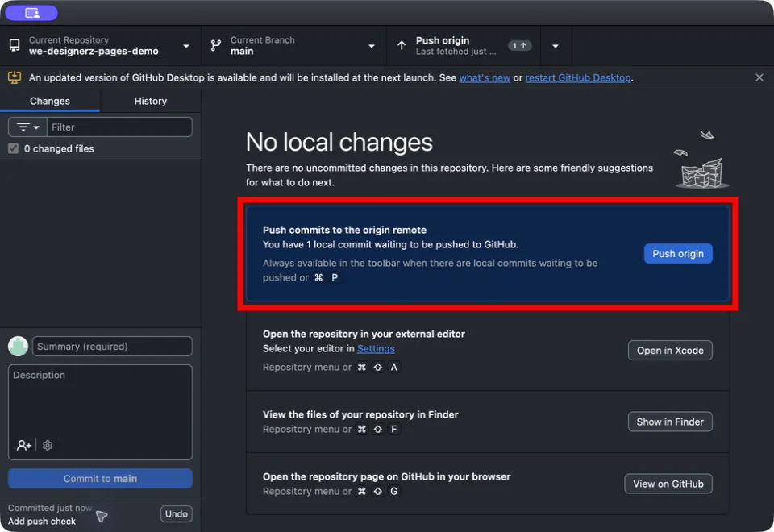Click Open in Xcode button
The image size is (774, 532).
pyautogui.click(x=670, y=351)
